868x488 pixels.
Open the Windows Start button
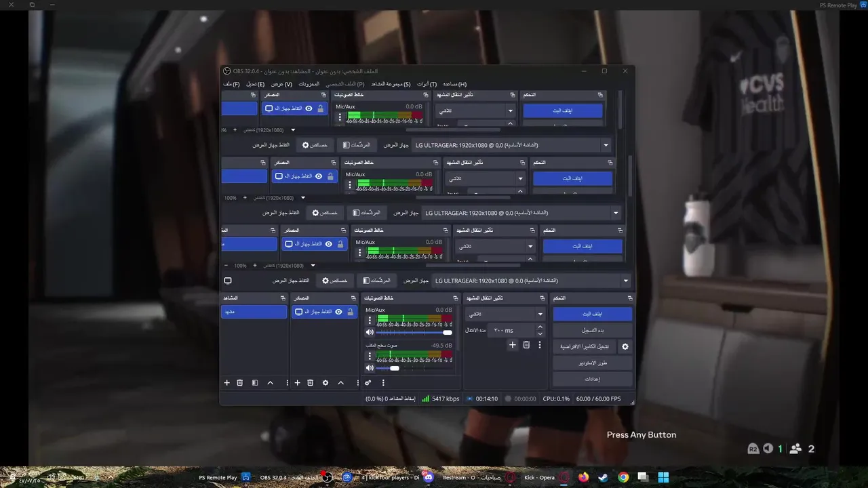(x=663, y=477)
